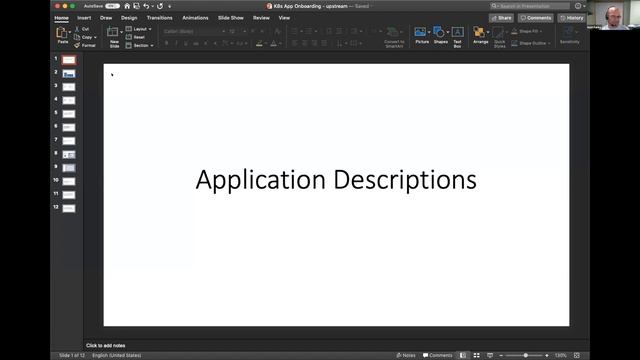640x360 pixels.
Task: Open the Review tab
Action: (x=261, y=18)
